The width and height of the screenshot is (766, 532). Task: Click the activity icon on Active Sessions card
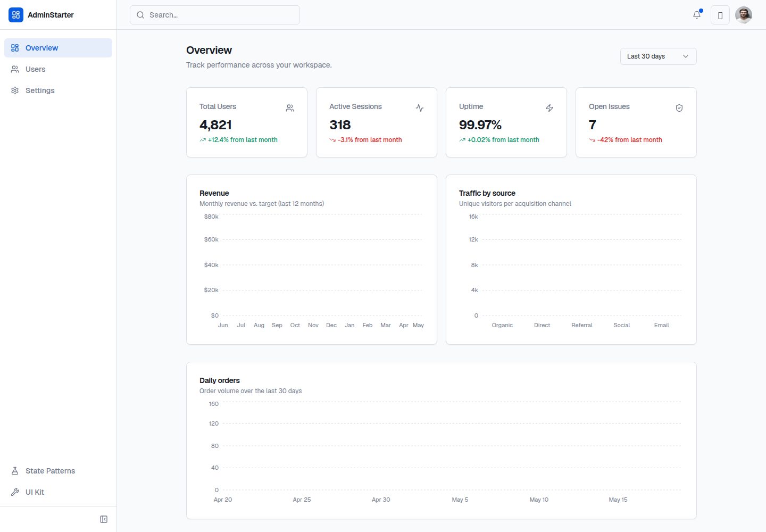(420, 108)
